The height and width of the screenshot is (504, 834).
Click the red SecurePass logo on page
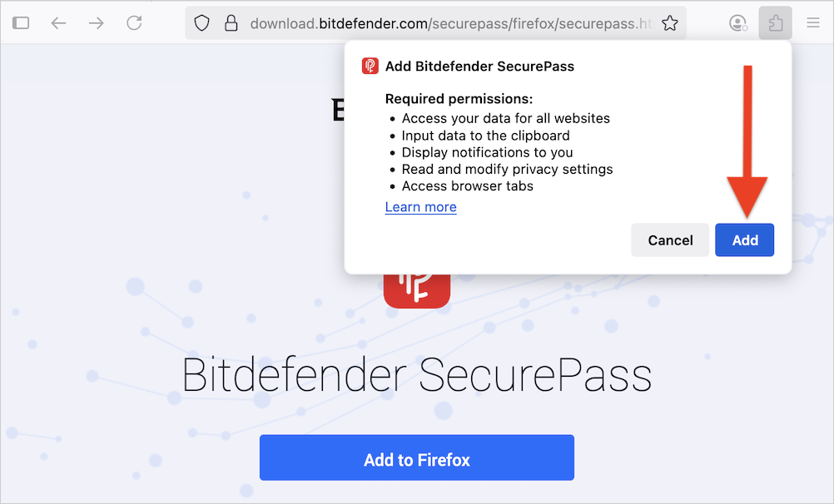(416, 288)
